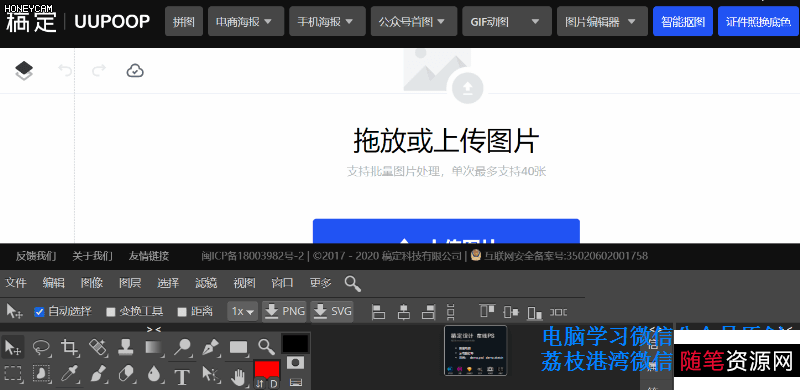Open the 图像 menu

92,283
